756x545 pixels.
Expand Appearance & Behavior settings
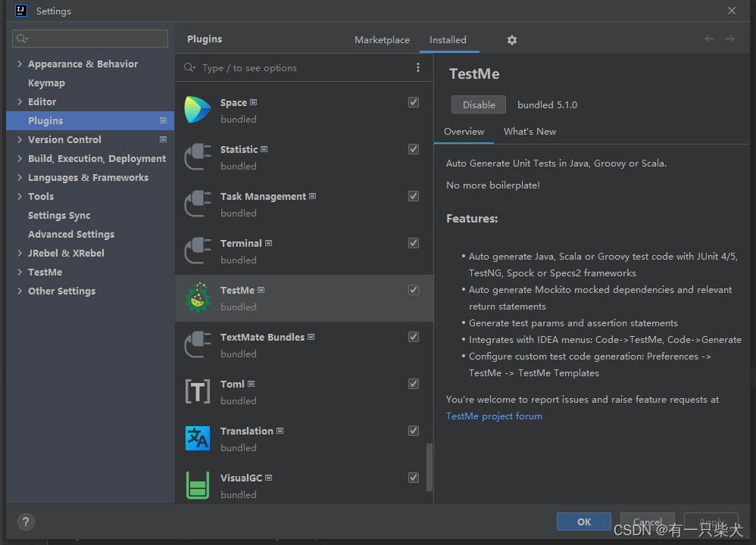[x=20, y=64]
